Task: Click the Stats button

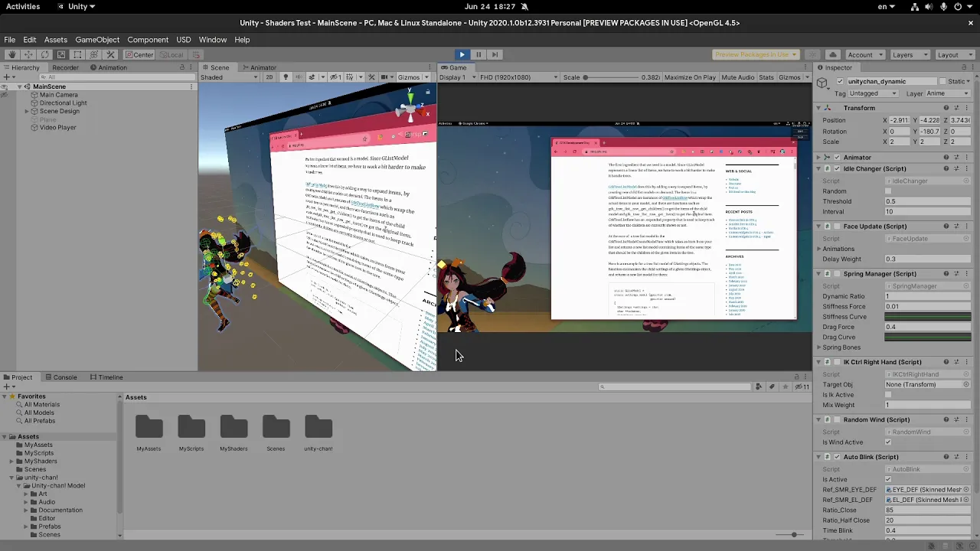Action: coord(766,77)
